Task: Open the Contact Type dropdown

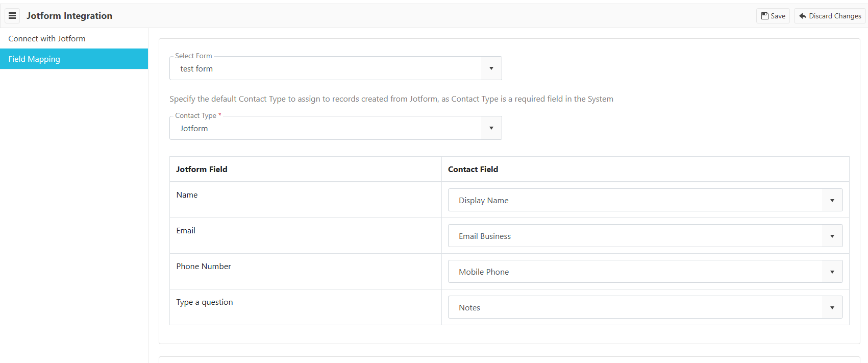Action: coord(336,128)
